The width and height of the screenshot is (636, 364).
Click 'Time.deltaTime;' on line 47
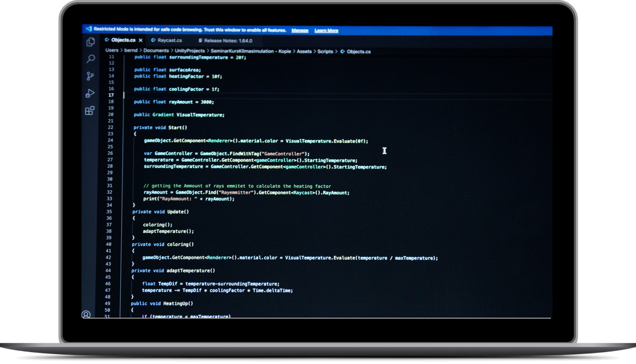click(x=272, y=290)
